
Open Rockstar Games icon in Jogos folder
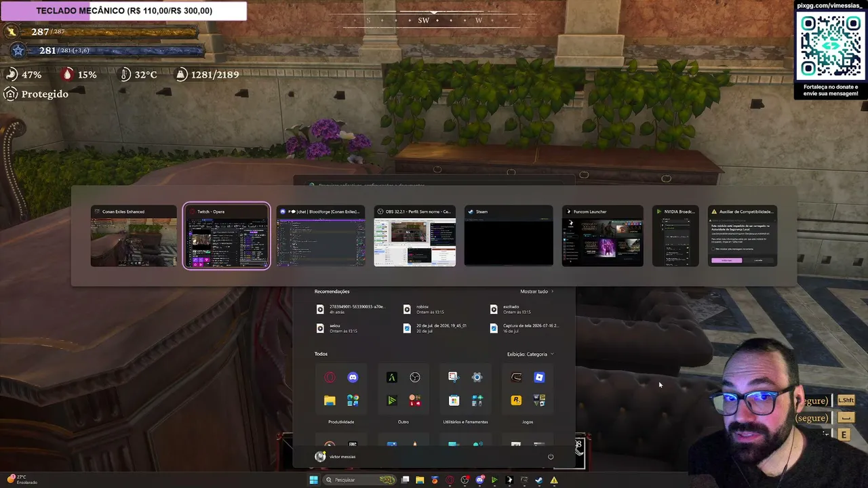pos(516,401)
